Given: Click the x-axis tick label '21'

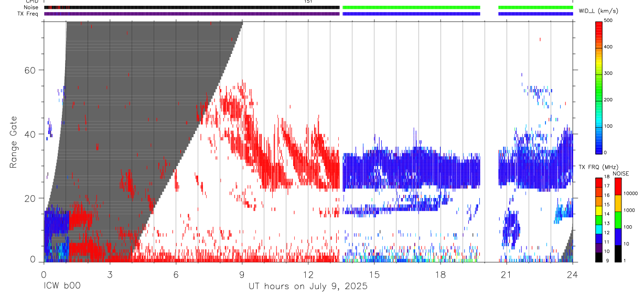Looking at the screenshot, I should coord(507,274).
